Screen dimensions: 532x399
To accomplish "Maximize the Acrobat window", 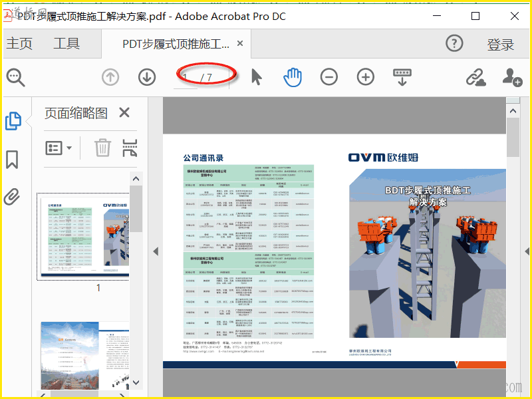I will point(475,16).
